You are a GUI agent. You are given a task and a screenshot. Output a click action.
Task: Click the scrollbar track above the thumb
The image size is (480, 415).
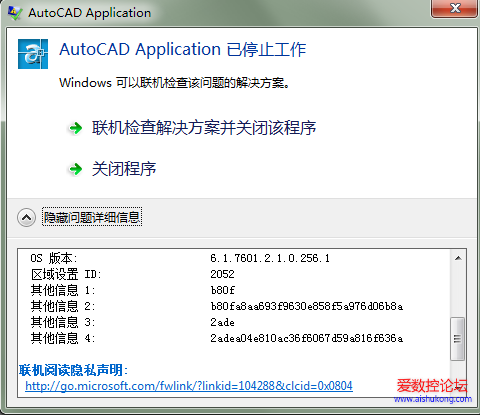click(x=458, y=291)
